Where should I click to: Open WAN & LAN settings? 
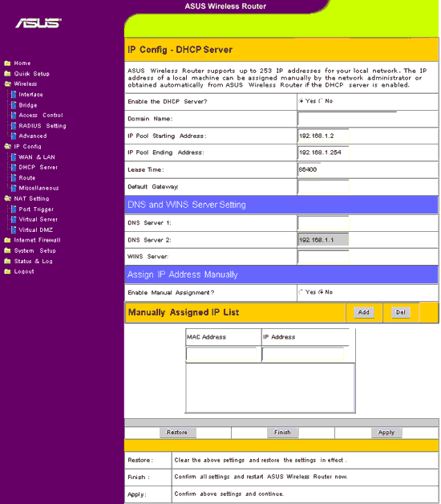[x=37, y=157]
